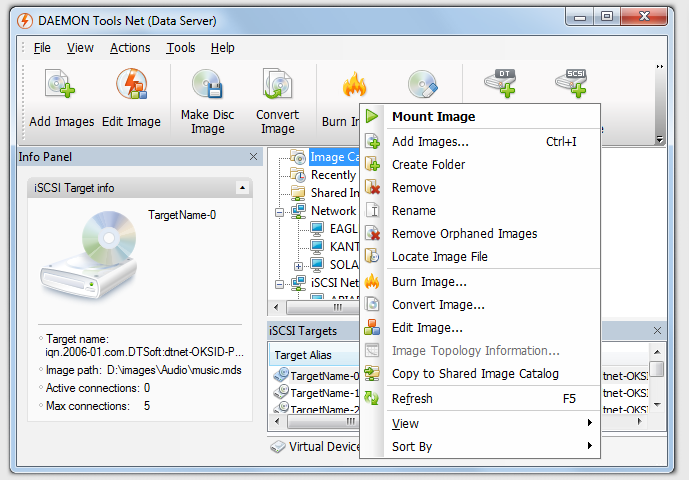Open the Tools menu

point(181,47)
